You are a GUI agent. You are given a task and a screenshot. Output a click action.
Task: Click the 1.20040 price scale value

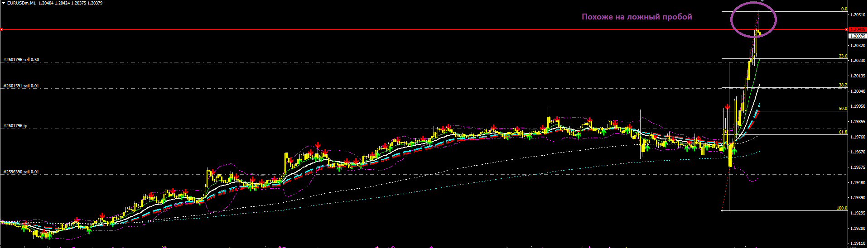(x=858, y=91)
